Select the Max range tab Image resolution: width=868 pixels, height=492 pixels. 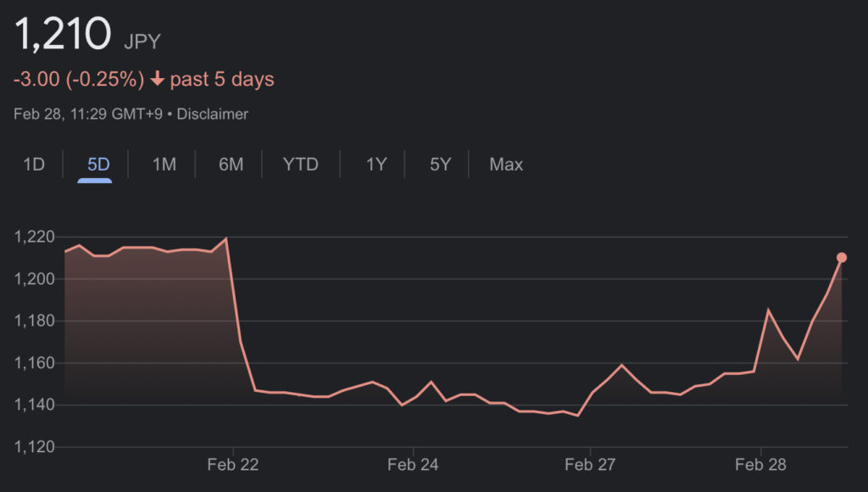[x=506, y=165]
